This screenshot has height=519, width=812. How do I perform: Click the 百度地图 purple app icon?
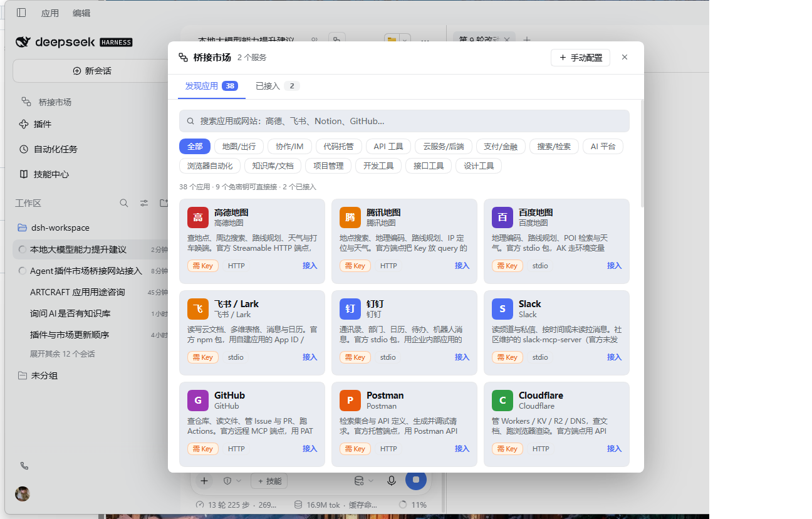click(x=502, y=218)
